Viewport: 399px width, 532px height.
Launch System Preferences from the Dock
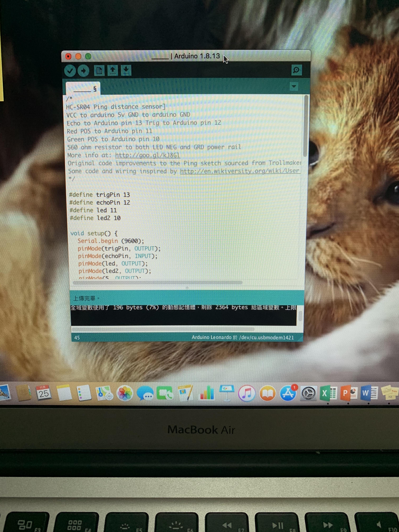click(x=309, y=393)
